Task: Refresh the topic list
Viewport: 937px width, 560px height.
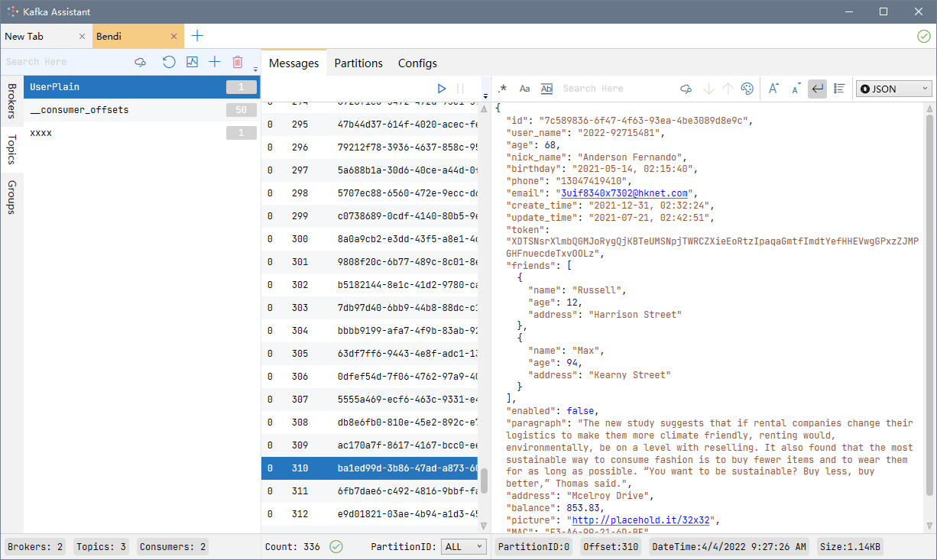Action: point(169,62)
